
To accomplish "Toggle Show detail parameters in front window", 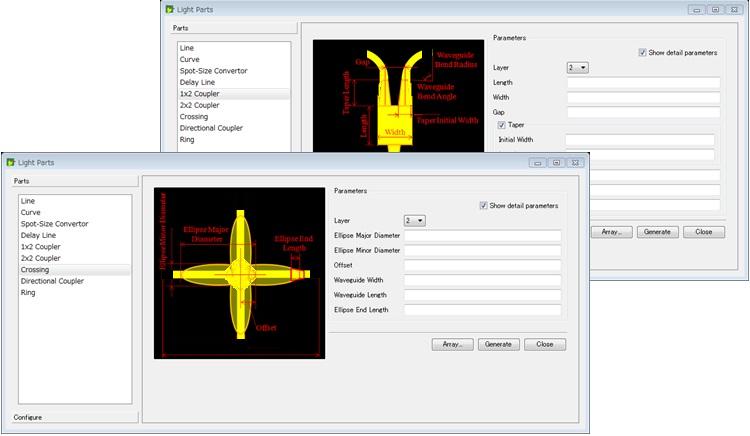I will 484,206.
